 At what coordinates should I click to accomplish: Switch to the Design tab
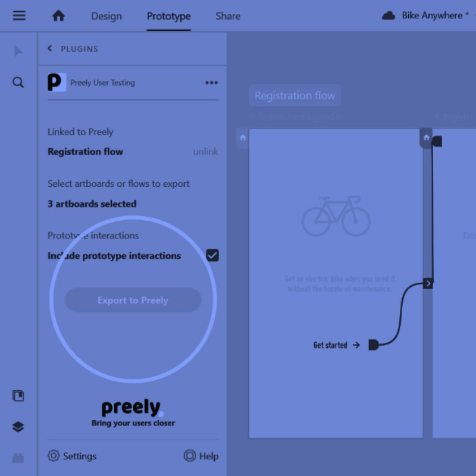coord(107,16)
